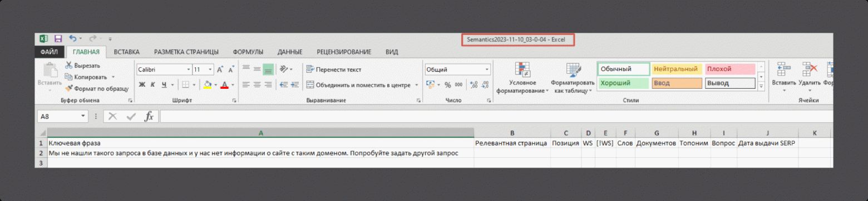Screen dimensions: 868x201
Task: Toggle bold Ж formatting
Action: pos(141,85)
